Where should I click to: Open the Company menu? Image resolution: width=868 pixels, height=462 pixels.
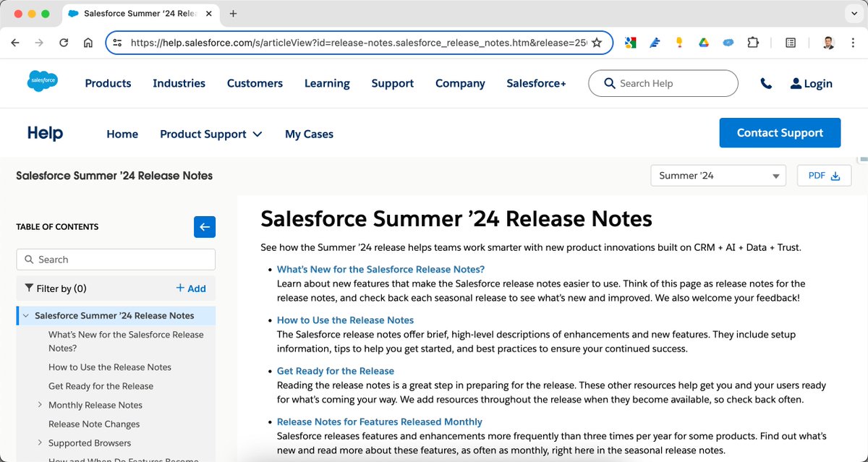tap(460, 83)
